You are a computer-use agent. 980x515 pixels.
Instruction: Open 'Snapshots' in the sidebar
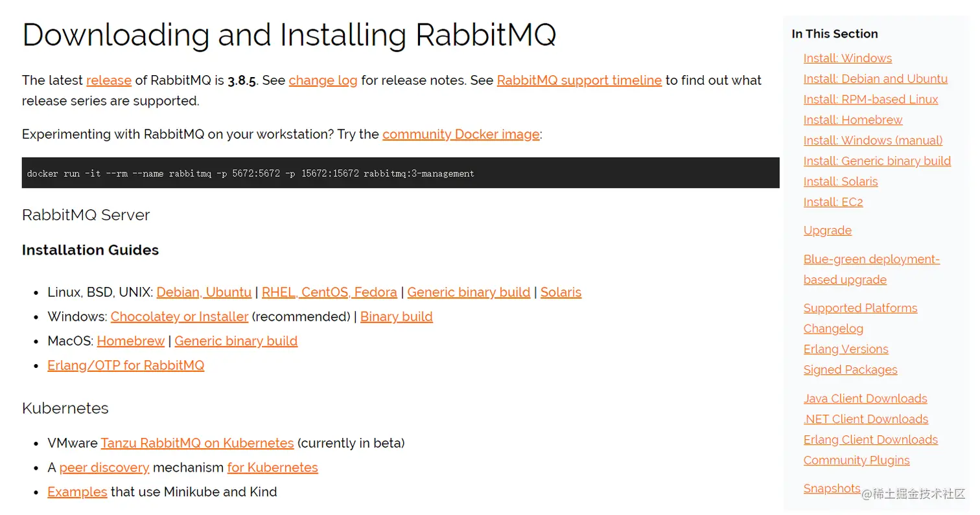click(x=832, y=488)
